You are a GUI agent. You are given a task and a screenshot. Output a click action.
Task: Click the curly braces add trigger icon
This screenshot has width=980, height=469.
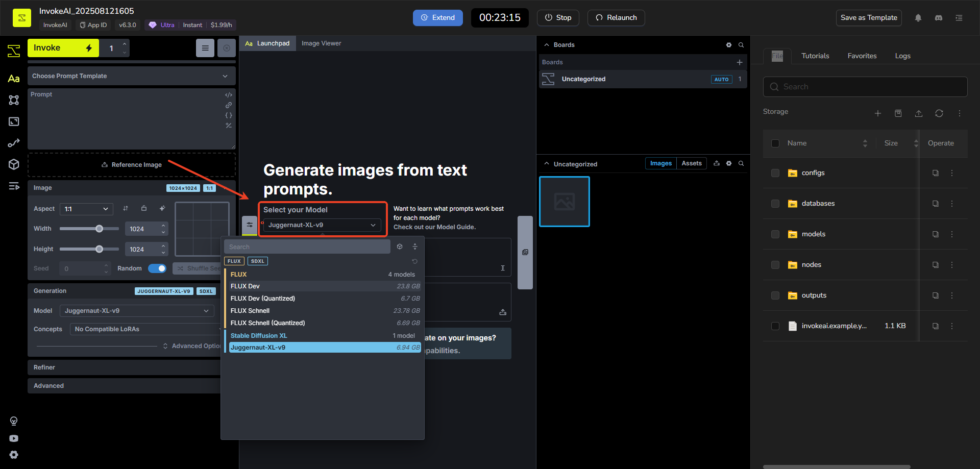point(229,115)
